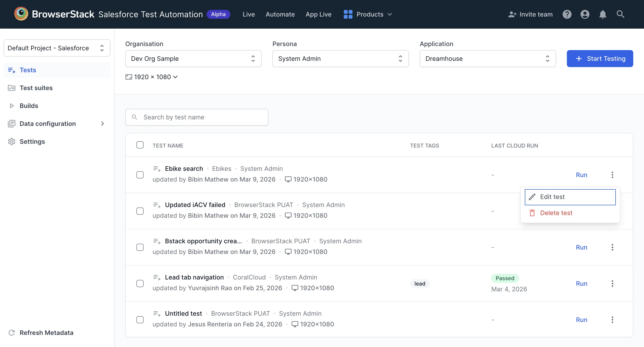Click the Products grid icon

coord(348,14)
